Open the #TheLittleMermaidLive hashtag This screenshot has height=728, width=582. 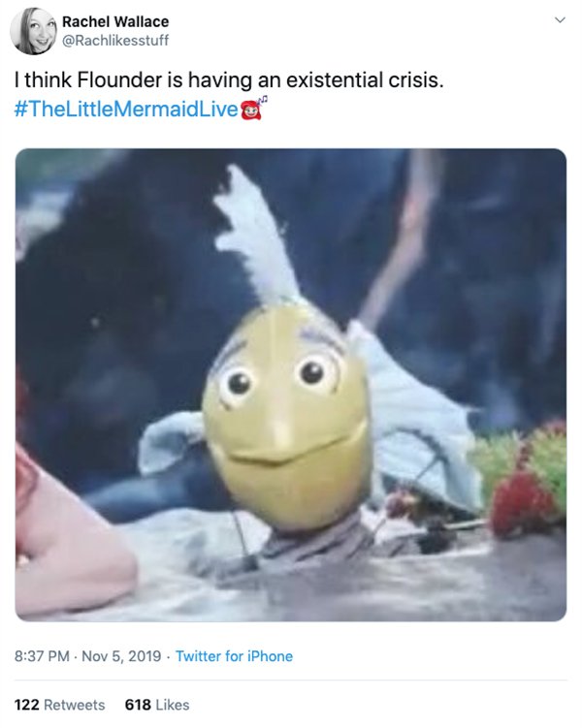coord(126,109)
